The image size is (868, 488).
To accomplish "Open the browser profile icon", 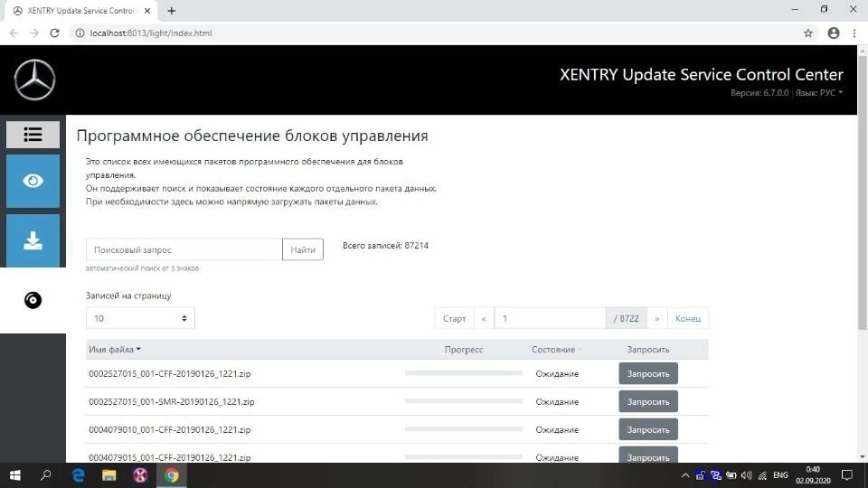I will click(833, 33).
